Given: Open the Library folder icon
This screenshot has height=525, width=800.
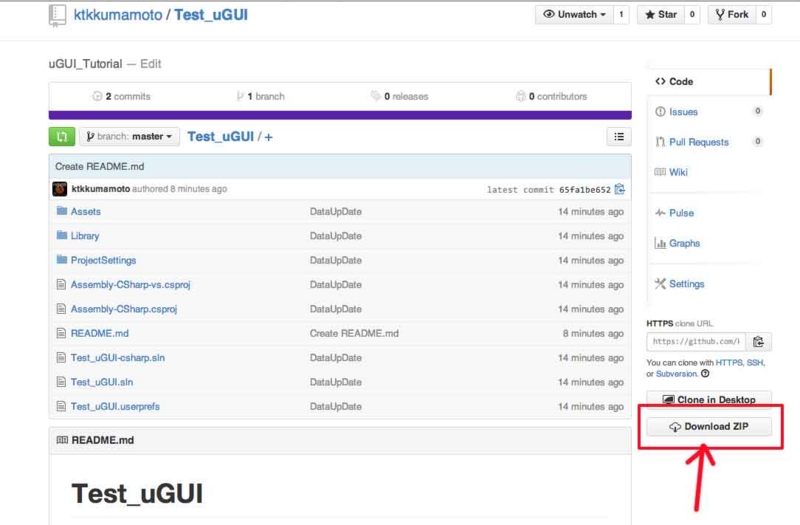Looking at the screenshot, I should tap(62, 235).
